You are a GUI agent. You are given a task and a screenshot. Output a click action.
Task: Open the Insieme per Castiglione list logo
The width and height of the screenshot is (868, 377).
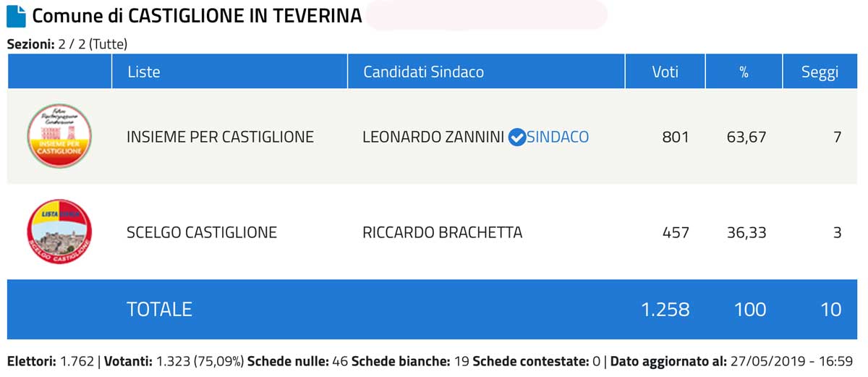[59, 136]
